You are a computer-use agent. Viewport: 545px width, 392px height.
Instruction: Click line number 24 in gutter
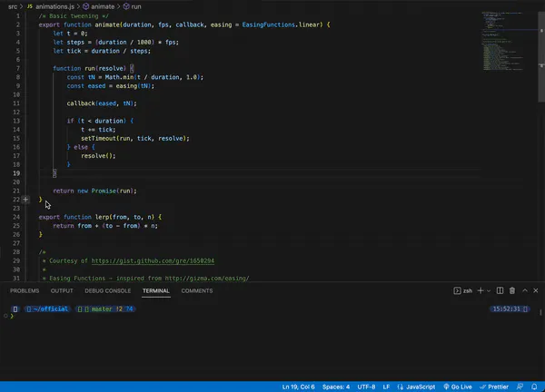(x=16, y=217)
